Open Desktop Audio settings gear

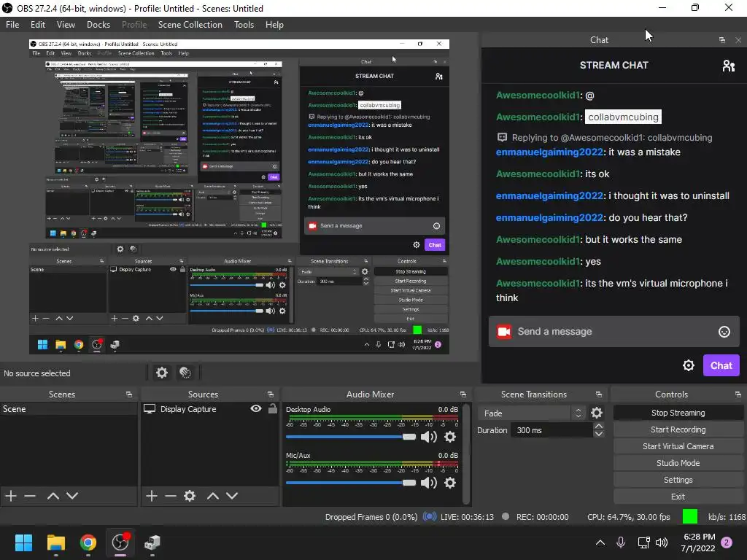(449, 437)
